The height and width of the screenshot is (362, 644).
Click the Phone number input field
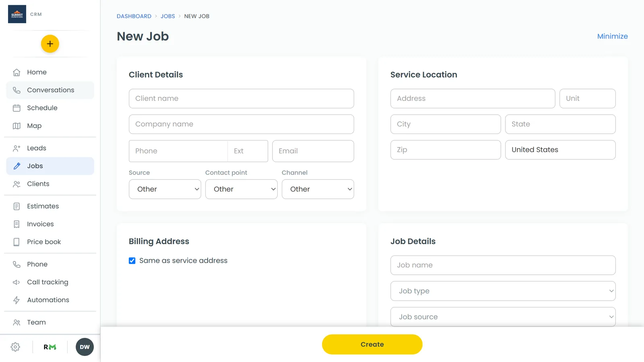(178, 151)
